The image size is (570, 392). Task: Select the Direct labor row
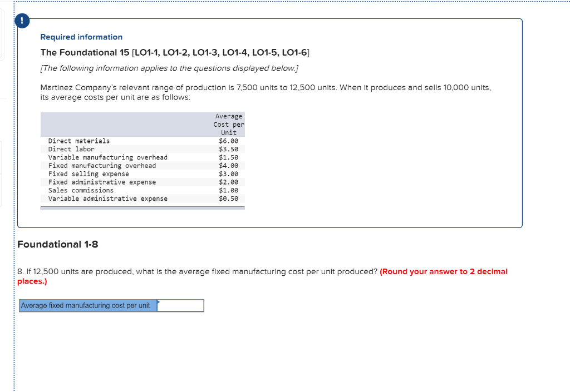(71, 149)
